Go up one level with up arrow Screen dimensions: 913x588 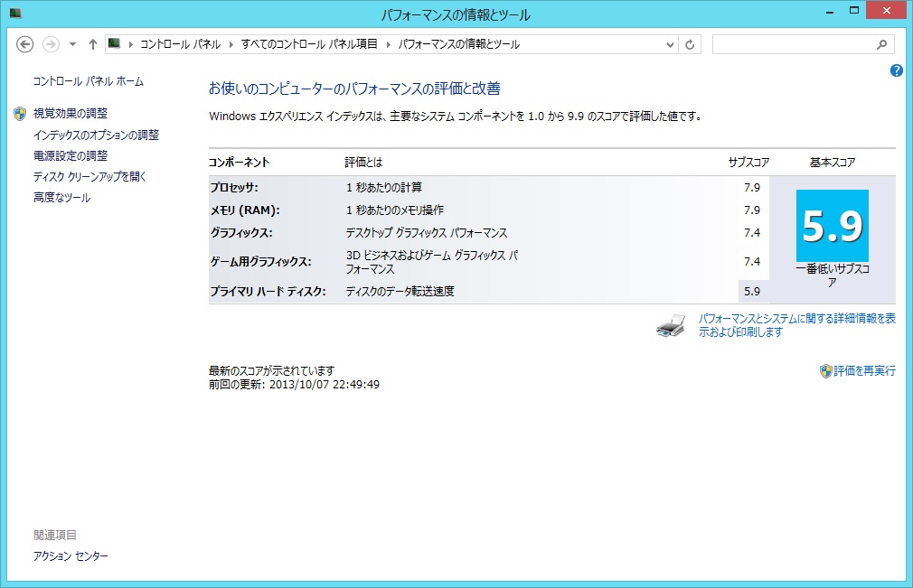(92, 44)
